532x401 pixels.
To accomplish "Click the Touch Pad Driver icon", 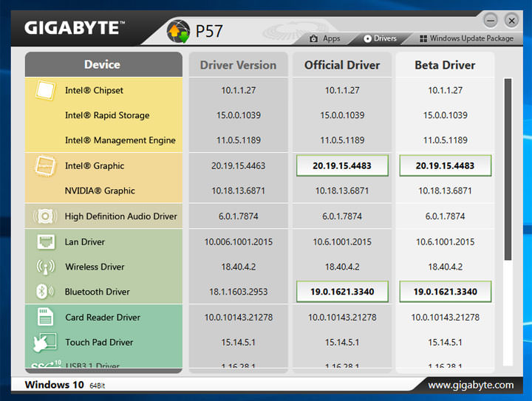I will tap(44, 343).
